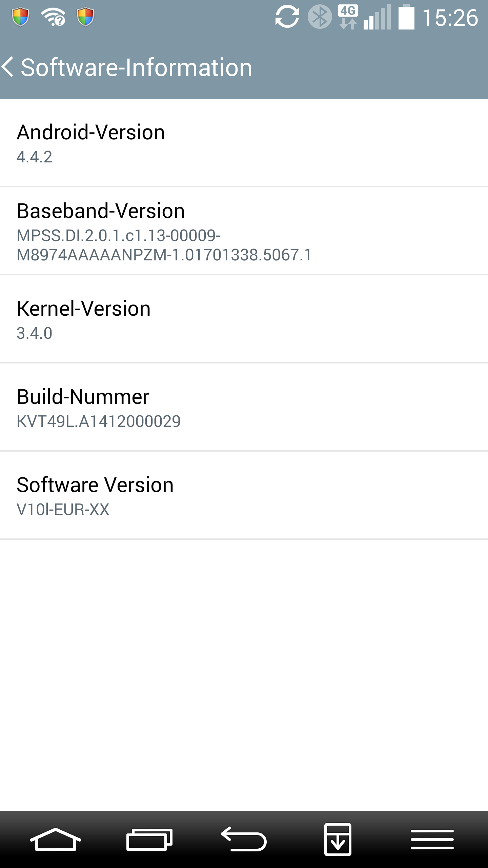The height and width of the screenshot is (868, 488).
Task: Select the Baseband-Version entry
Action: [244, 231]
